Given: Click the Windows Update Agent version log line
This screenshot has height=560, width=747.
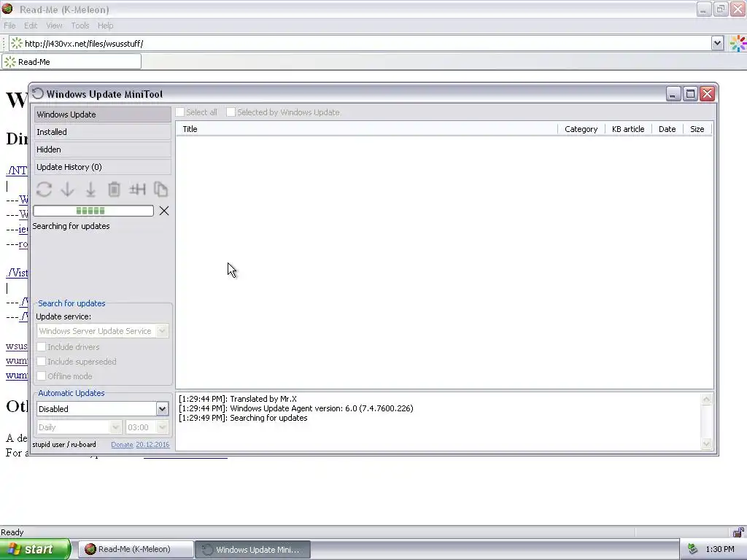Looking at the screenshot, I should pyautogui.click(x=296, y=408).
